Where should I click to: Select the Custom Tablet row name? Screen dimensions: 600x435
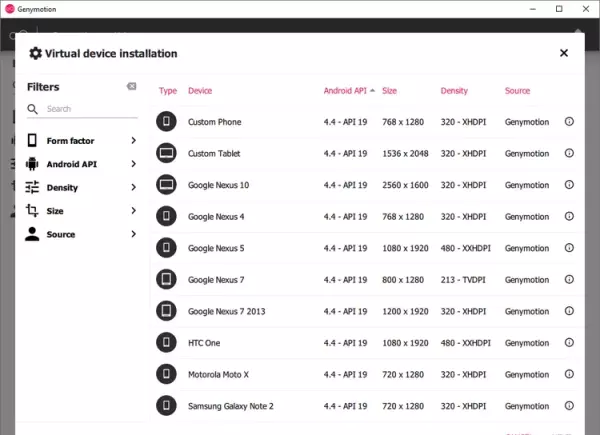(214, 153)
